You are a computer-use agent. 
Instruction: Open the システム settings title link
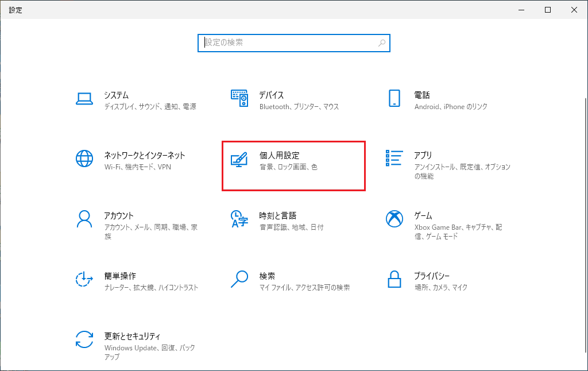point(116,95)
